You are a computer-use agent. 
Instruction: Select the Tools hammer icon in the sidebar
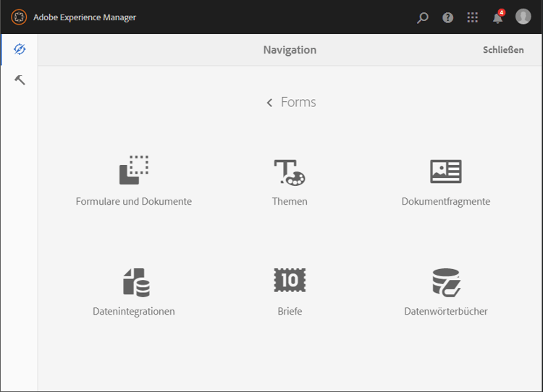tap(20, 80)
